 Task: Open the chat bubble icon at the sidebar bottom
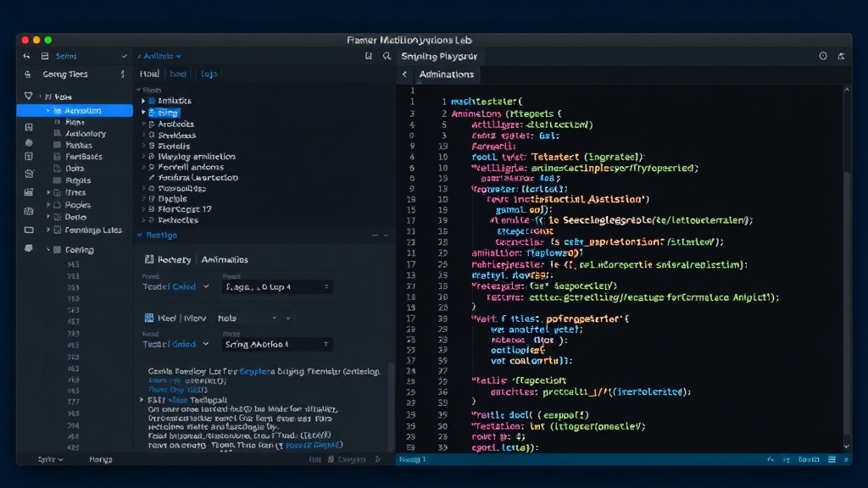tap(29, 248)
